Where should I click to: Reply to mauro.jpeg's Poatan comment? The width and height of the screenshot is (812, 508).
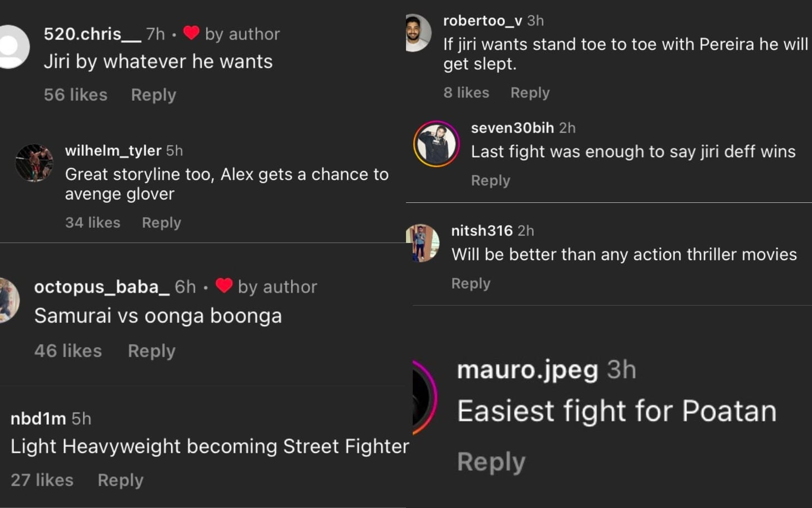491,461
